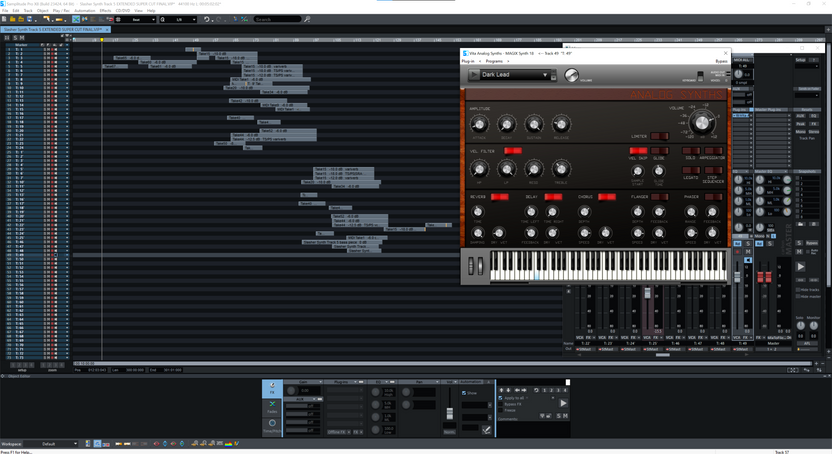
Task: Toggle the Bypass FX checkbox
Action: (500, 404)
